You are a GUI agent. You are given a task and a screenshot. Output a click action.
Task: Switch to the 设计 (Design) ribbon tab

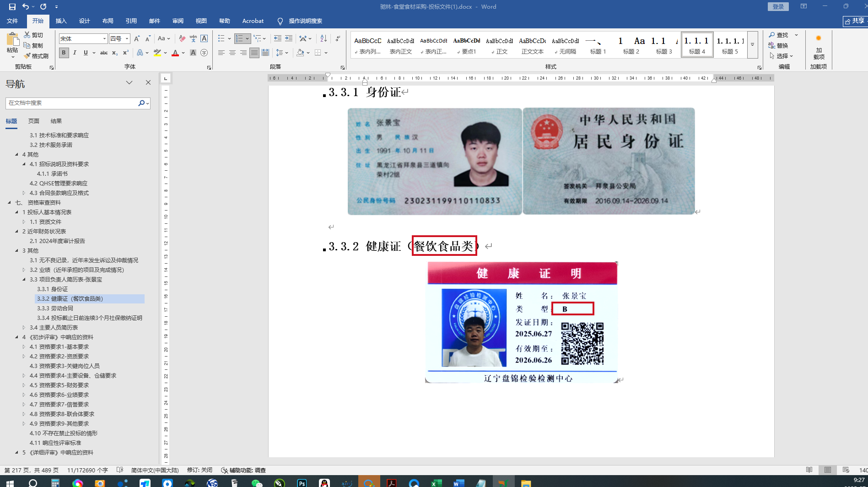pos(84,21)
